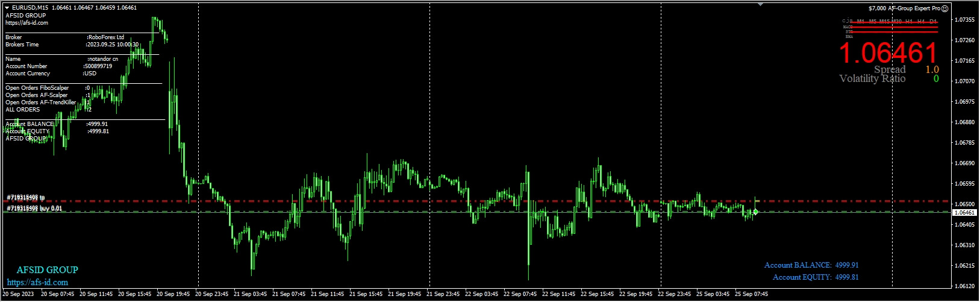This screenshot has height=302, width=980.
Task: Click Account Number 500899719
Action: (58, 66)
